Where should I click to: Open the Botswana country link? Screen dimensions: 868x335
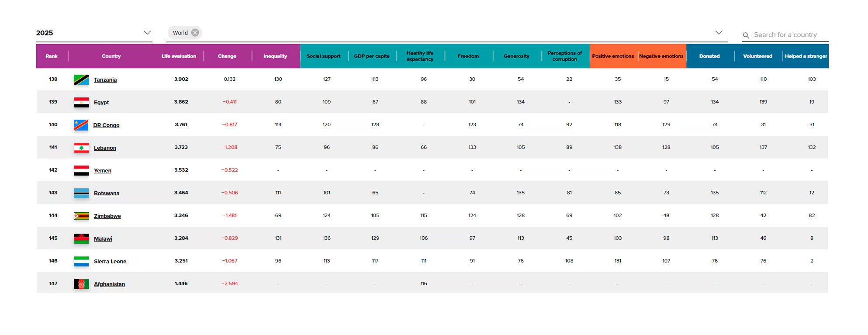click(x=107, y=193)
